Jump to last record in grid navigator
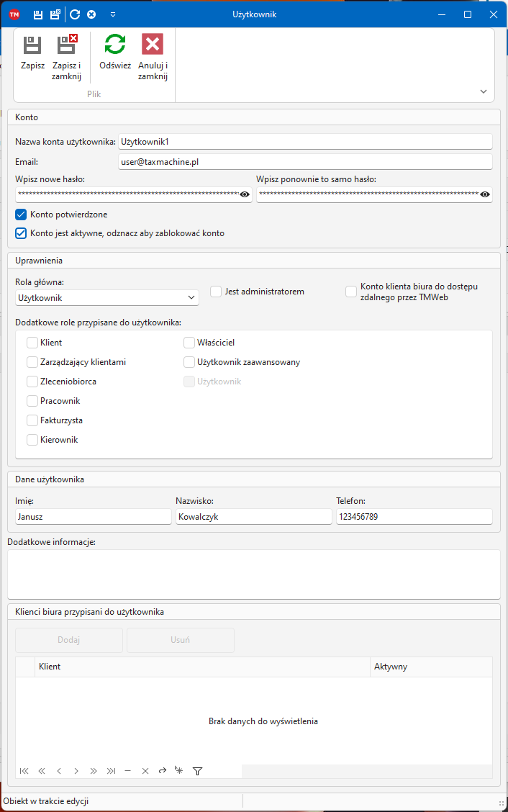The width and height of the screenshot is (508, 812). pyautogui.click(x=111, y=771)
